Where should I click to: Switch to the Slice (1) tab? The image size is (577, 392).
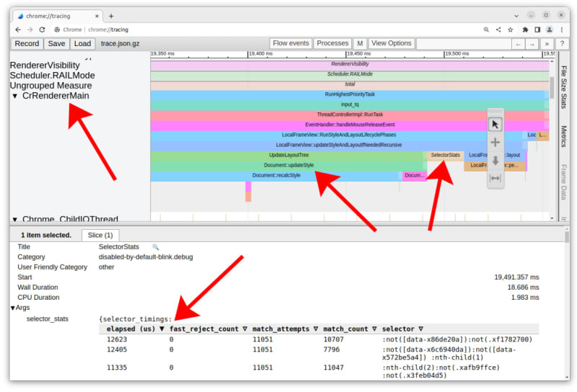point(100,235)
